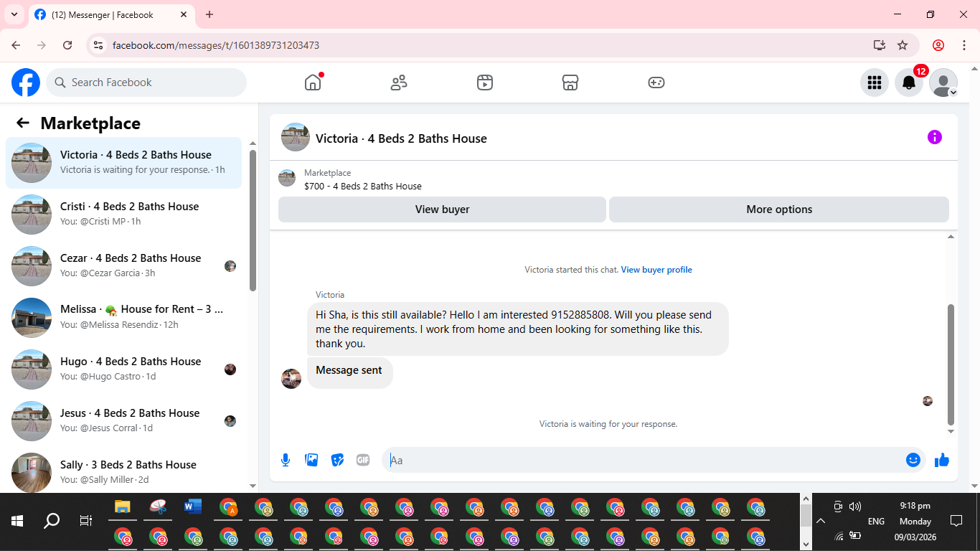Click the More options button
The image size is (980, 551).
779,209
